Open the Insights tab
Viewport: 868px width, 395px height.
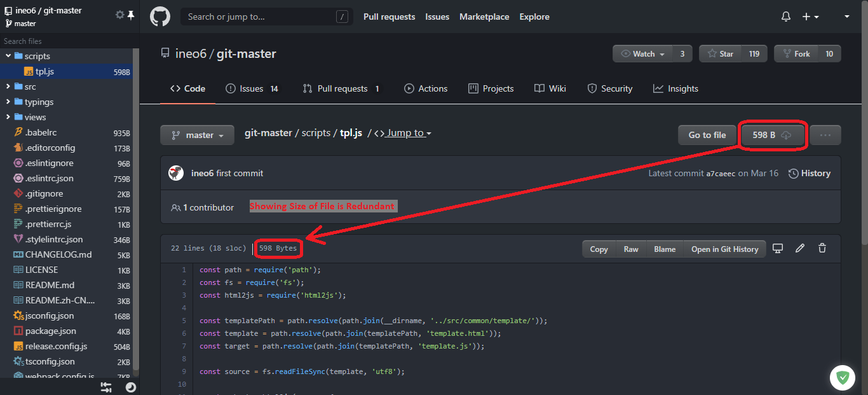coord(676,88)
